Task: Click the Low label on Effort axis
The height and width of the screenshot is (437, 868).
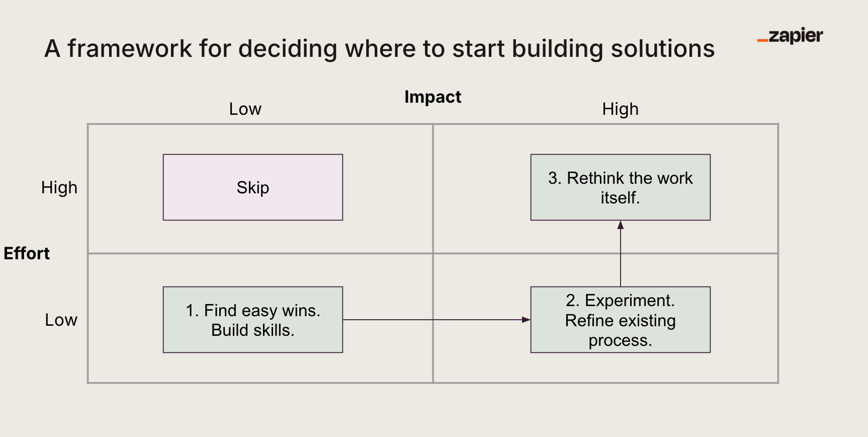Action: click(61, 320)
